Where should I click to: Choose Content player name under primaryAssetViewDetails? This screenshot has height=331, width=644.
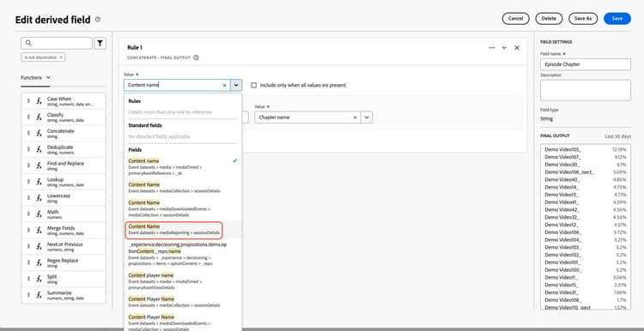point(182,281)
